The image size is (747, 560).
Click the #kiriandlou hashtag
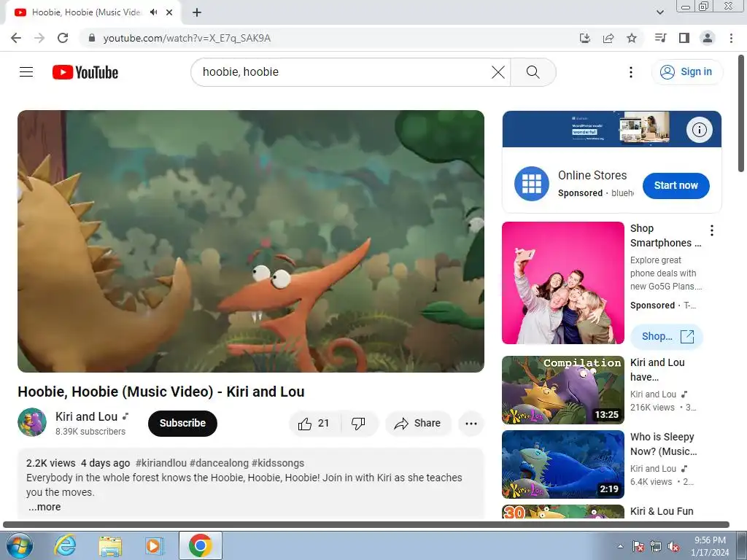161,463
